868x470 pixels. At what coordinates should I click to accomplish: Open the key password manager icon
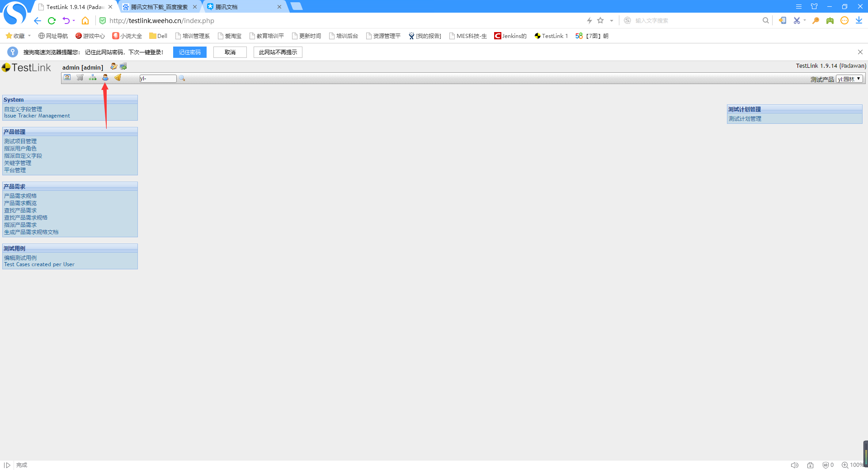tap(816, 20)
